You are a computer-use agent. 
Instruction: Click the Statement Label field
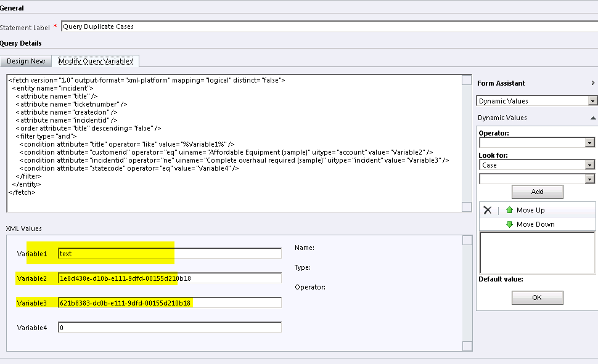[247, 26]
